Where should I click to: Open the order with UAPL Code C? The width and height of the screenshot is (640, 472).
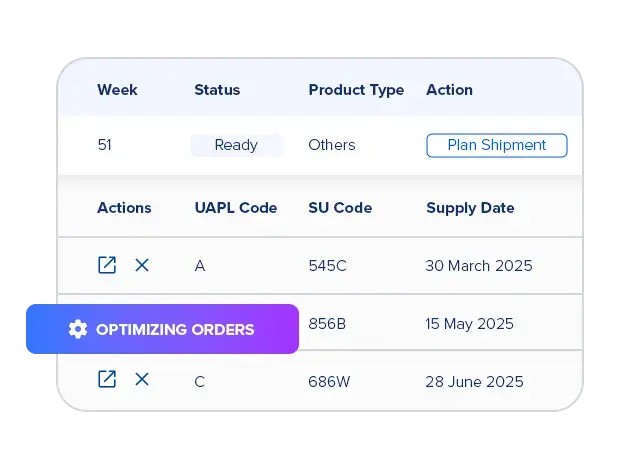pos(107,379)
